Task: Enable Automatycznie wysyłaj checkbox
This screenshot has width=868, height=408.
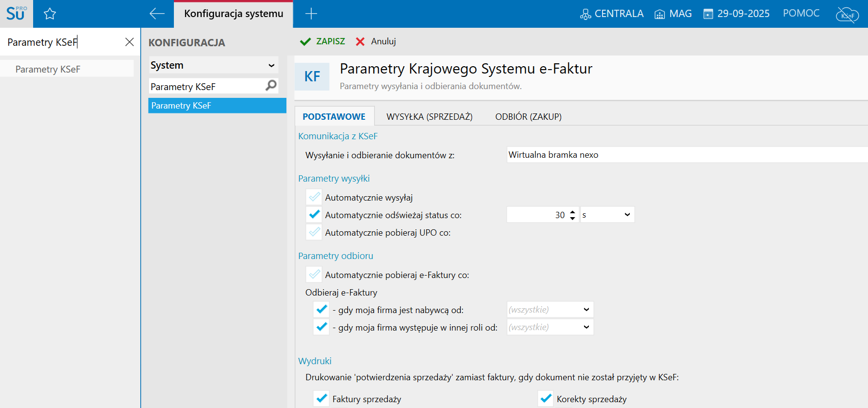Action: click(314, 197)
